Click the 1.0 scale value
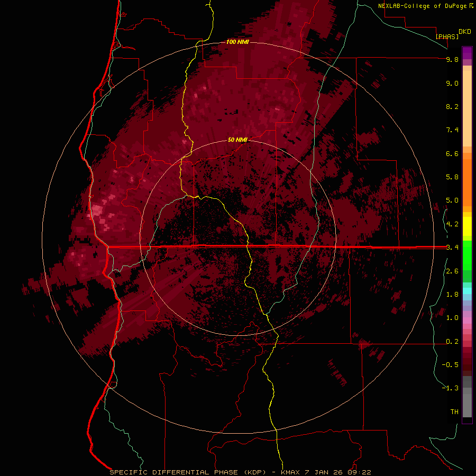Screen dimensions: 476x476 (452, 318)
